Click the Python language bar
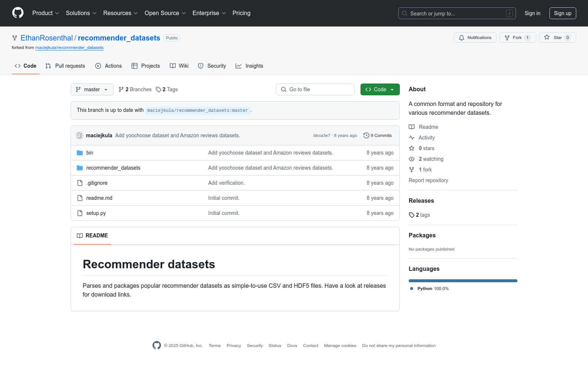Viewport: 588px width, 368px height. click(x=463, y=281)
